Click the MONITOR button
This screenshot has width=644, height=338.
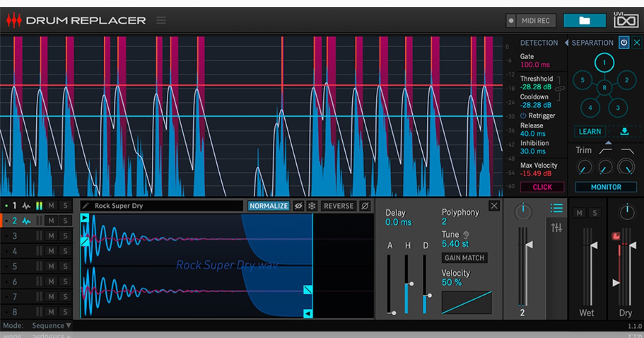(606, 187)
